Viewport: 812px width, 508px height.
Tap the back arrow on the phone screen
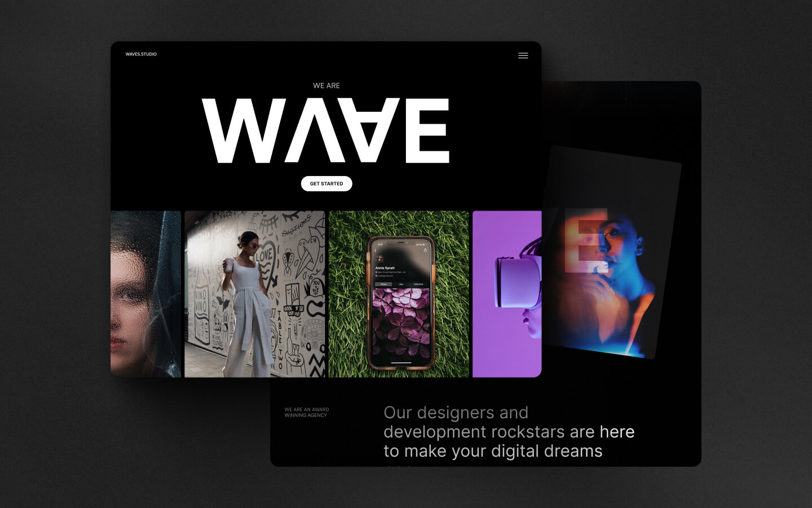(376, 251)
